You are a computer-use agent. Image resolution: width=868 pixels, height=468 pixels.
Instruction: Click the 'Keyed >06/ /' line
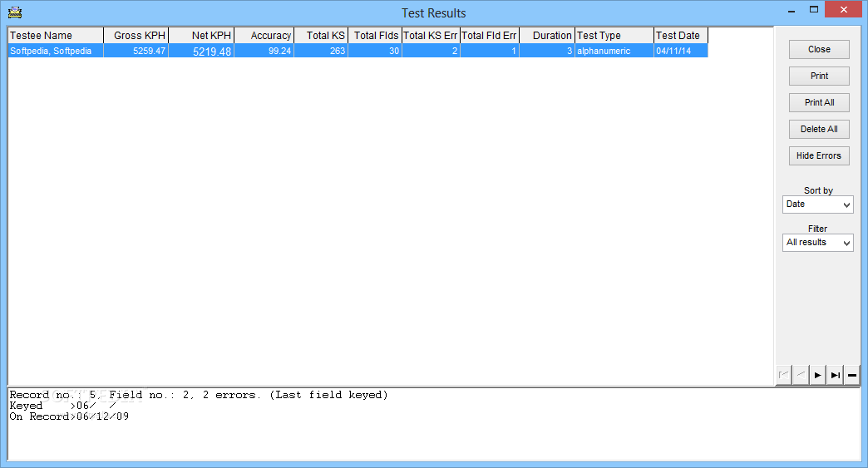(62, 406)
